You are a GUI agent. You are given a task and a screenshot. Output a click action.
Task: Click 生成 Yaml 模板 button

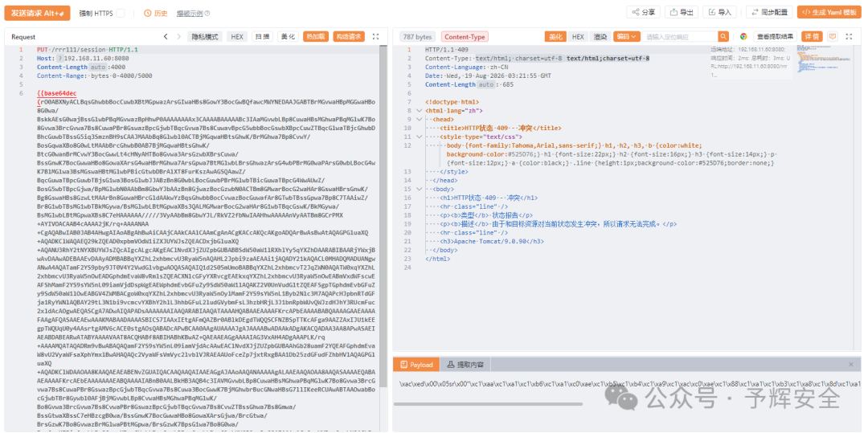829,12
